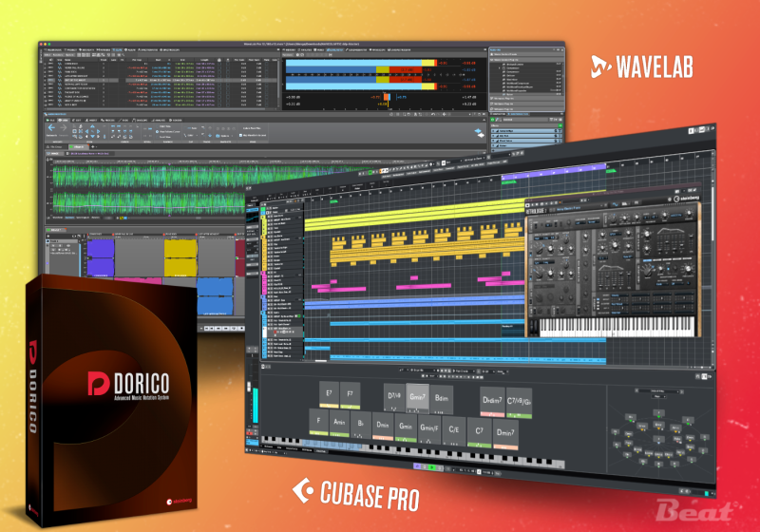Trigger the E7 chord pad in Cubase
Screen dimensions: 760x532
[329, 394]
